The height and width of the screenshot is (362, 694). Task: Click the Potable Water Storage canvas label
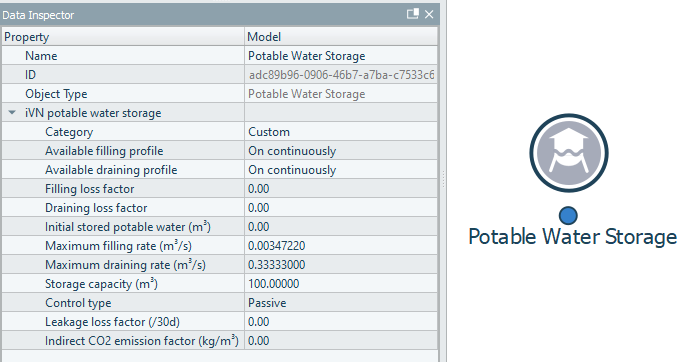[572, 237]
